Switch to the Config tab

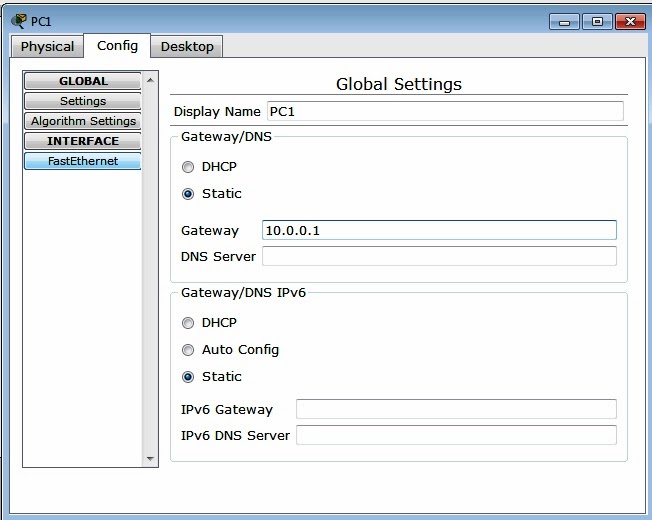pos(117,45)
